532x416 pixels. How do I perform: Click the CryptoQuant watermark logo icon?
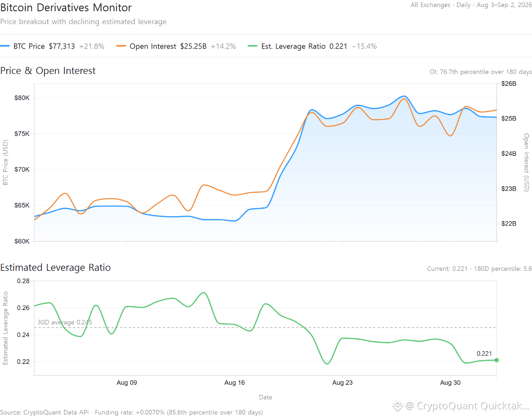point(398,405)
